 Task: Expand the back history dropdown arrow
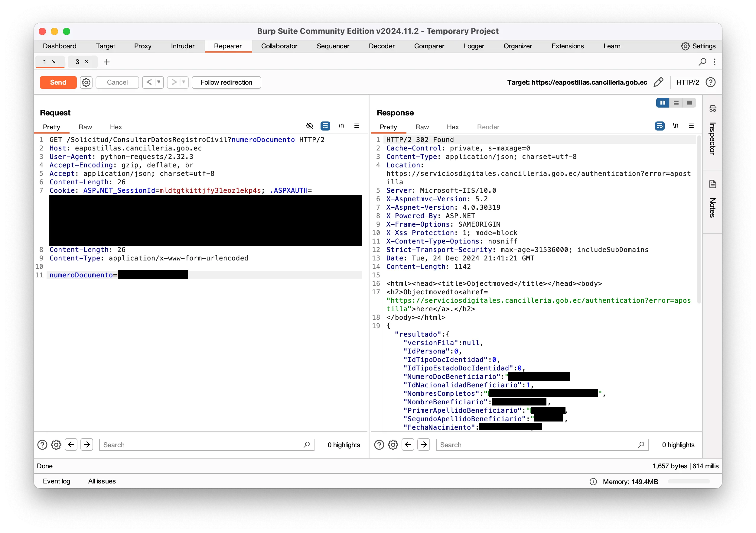click(x=159, y=82)
